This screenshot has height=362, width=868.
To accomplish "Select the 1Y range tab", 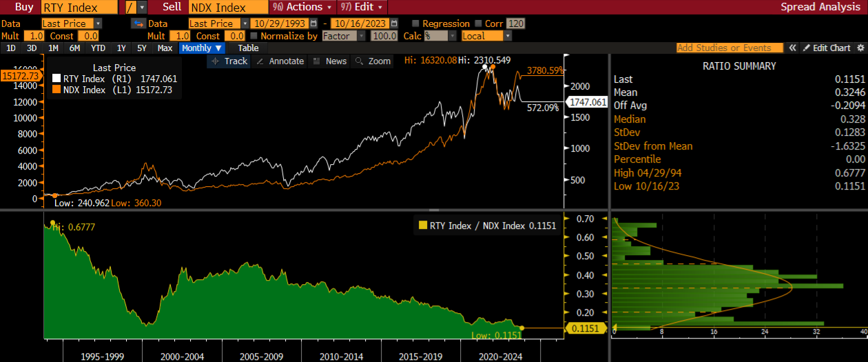I will point(121,48).
